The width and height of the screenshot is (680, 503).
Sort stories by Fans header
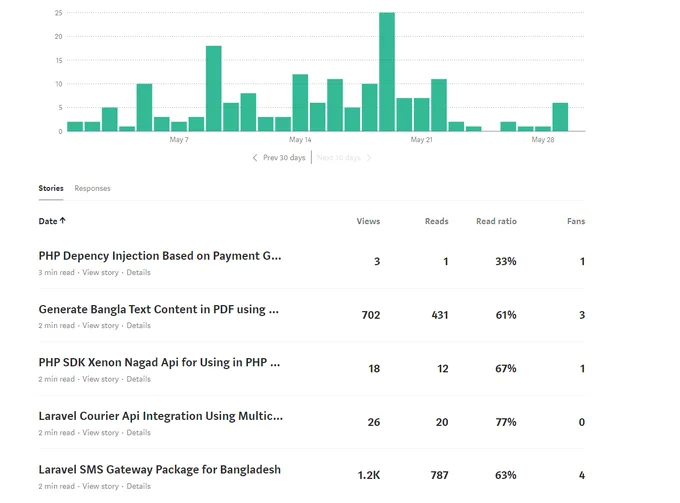click(576, 221)
